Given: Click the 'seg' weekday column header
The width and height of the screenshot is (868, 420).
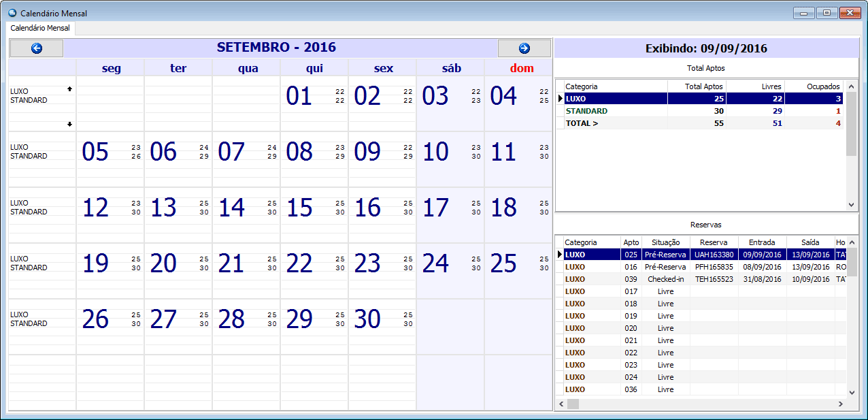Looking at the screenshot, I should coord(111,68).
